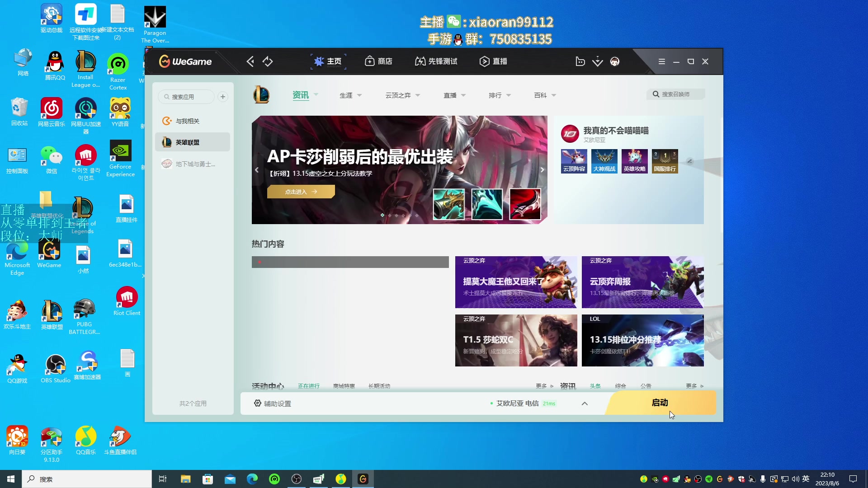The width and height of the screenshot is (868, 488).
Task: Click 更多 link after 长期活动
Action: (x=544, y=386)
